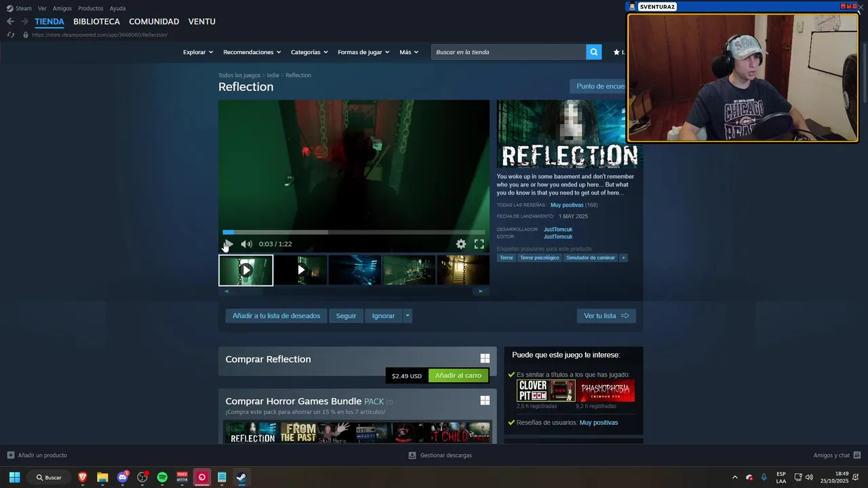Image resolution: width=868 pixels, height=488 pixels.
Task: Expand the Explorar dropdown
Action: click(198, 52)
